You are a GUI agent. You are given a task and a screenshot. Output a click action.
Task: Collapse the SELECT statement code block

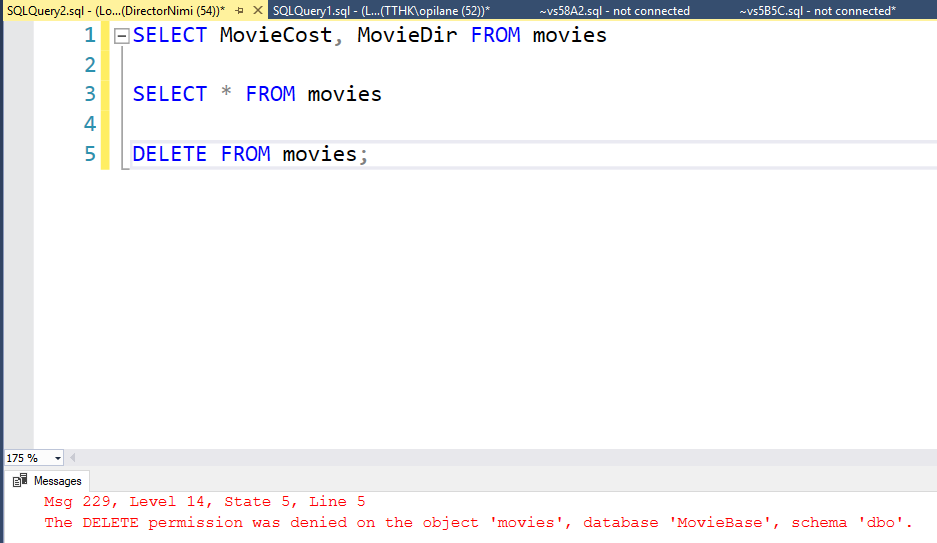121,36
